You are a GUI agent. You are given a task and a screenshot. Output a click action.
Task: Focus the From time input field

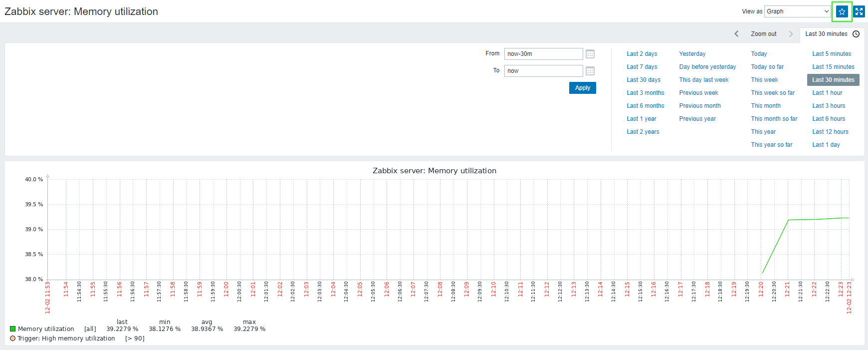(543, 54)
